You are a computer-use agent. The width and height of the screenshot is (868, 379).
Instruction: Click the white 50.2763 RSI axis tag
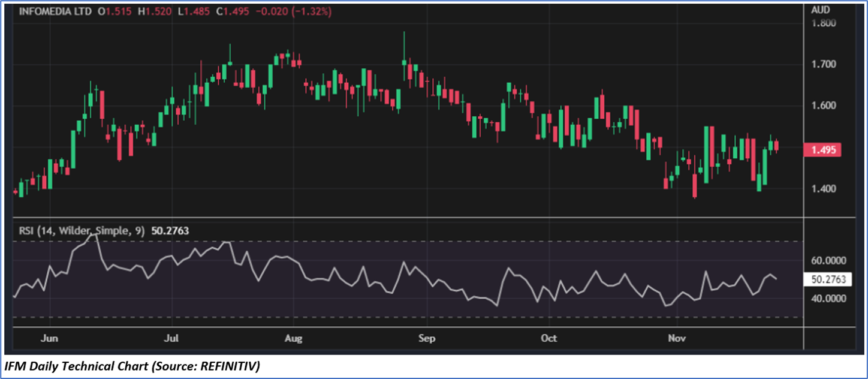tap(827, 279)
